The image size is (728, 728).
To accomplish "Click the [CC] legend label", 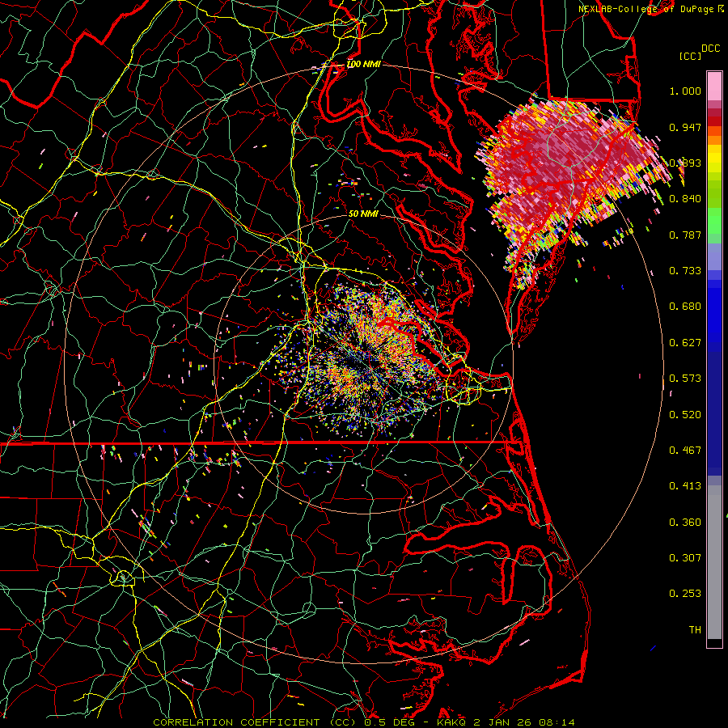I will point(690,56).
